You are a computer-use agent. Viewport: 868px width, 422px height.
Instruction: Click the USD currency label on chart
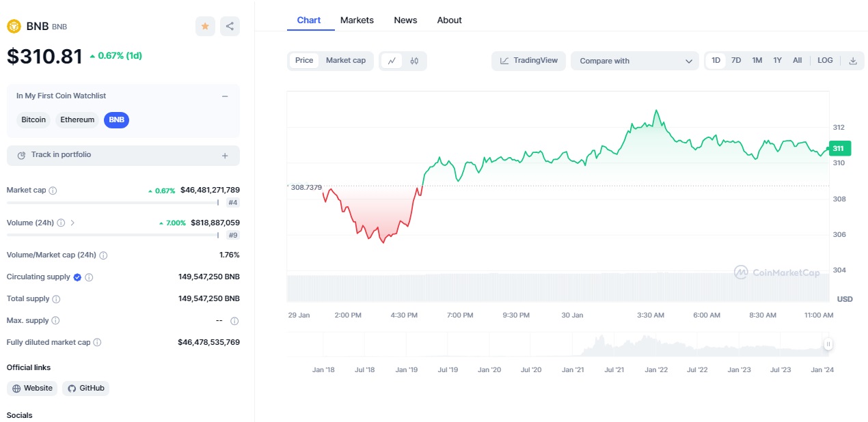coord(845,299)
